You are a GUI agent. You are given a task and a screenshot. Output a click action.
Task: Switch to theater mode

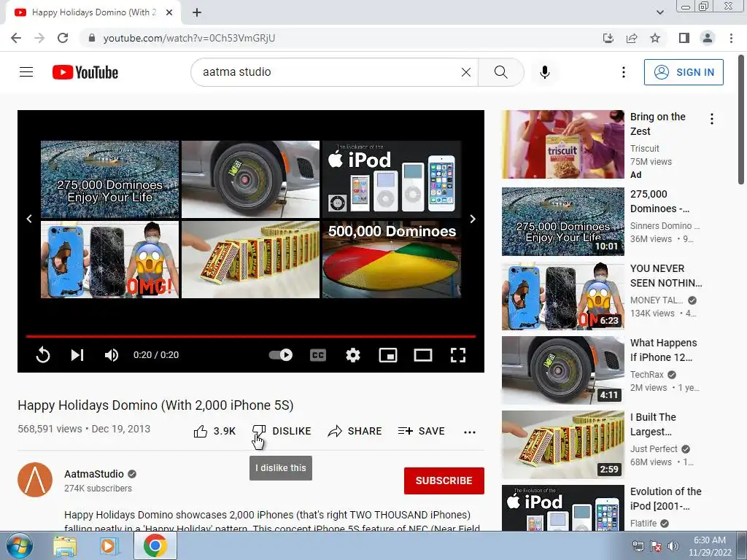point(422,355)
